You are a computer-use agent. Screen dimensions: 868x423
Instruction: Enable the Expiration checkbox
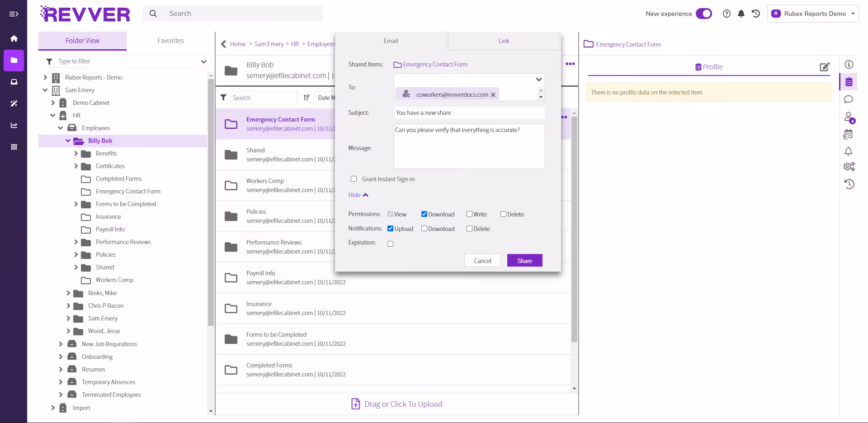point(390,244)
